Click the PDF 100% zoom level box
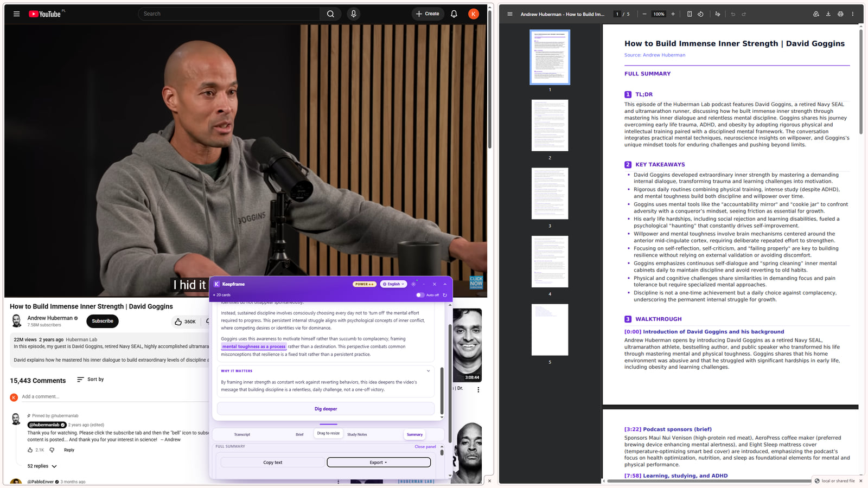Screen dimensions: 868x488 (x=659, y=14)
